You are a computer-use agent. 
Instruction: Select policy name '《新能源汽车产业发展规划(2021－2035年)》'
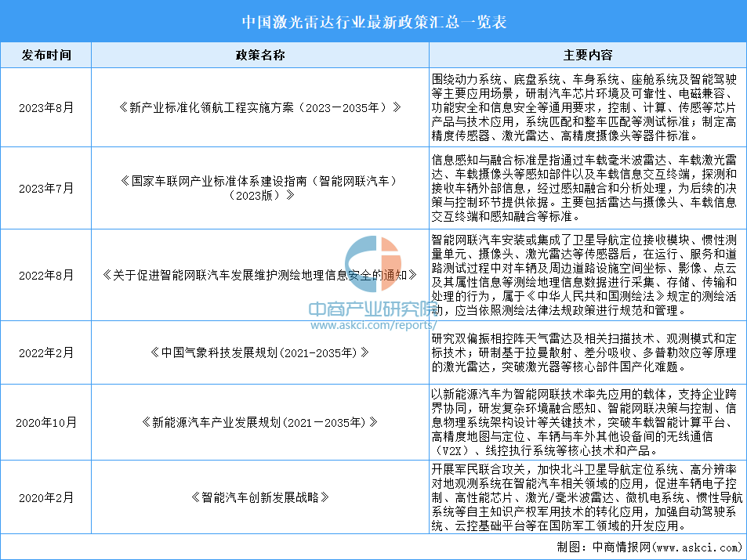pos(260,422)
